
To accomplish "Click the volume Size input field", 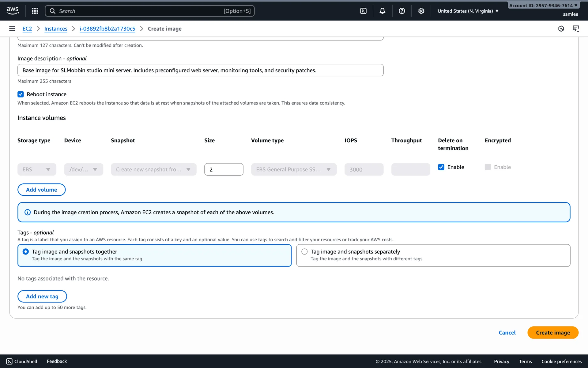I will (x=224, y=169).
